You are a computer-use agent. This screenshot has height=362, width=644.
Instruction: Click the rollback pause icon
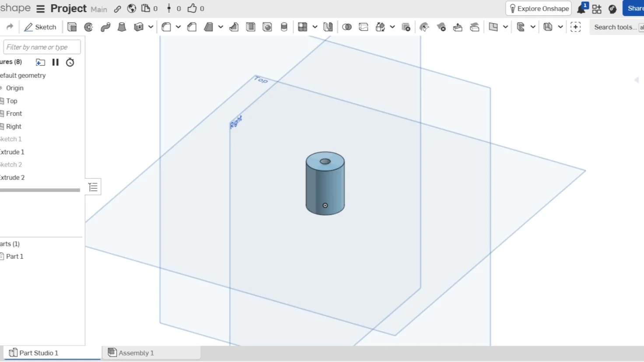click(x=55, y=62)
